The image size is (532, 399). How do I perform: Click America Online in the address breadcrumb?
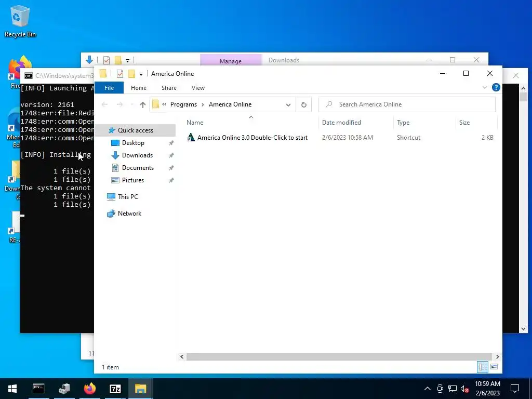coord(230,104)
